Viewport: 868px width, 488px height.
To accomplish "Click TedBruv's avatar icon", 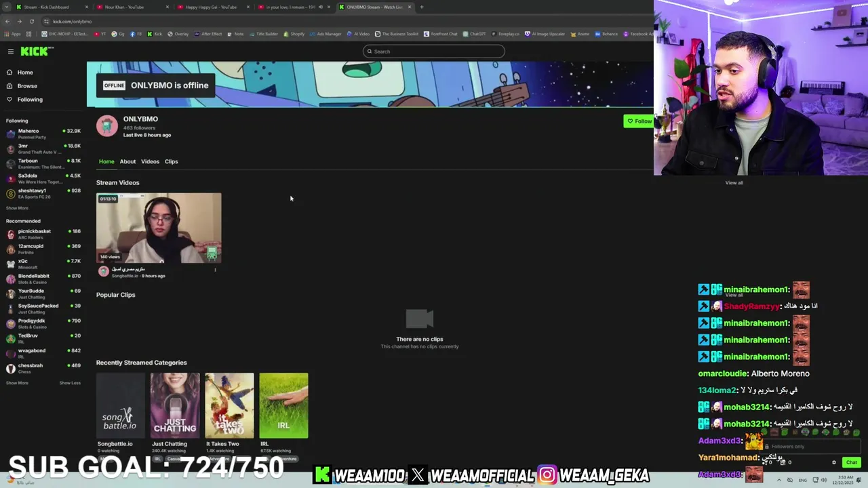I will tap(10, 338).
